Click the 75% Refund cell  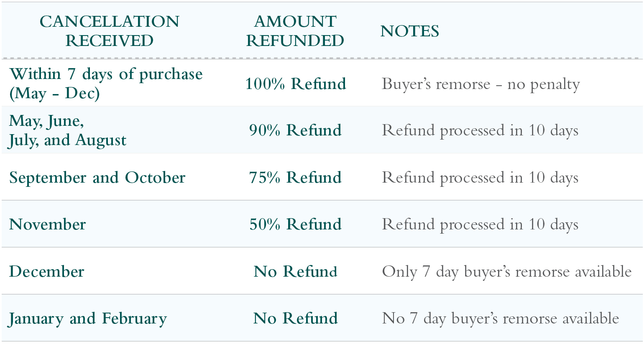click(x=296, y=178)
